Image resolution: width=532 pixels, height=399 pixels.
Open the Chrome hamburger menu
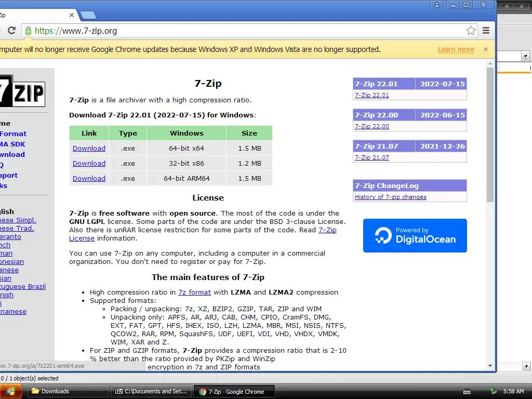coord(486,31)
